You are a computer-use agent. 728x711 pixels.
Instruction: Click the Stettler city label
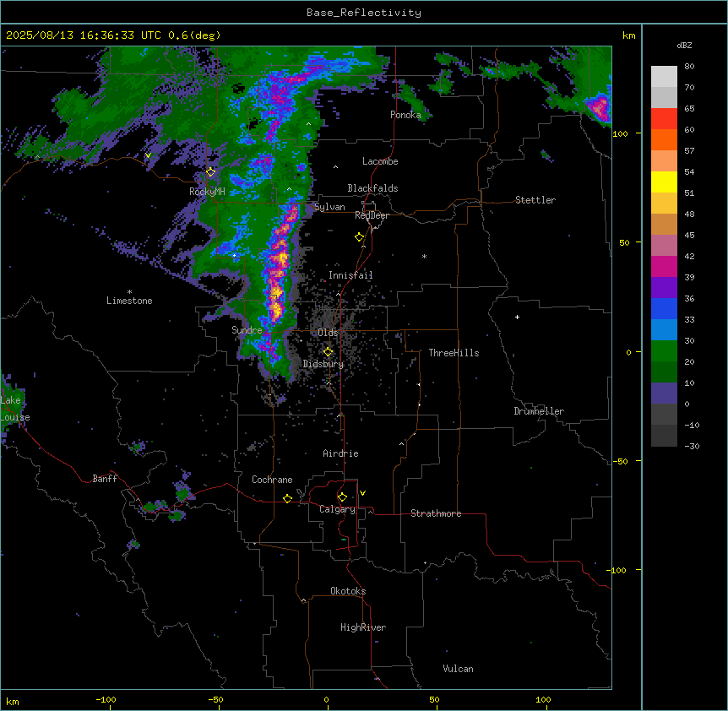pyautogui.click(x=535, y=200)
